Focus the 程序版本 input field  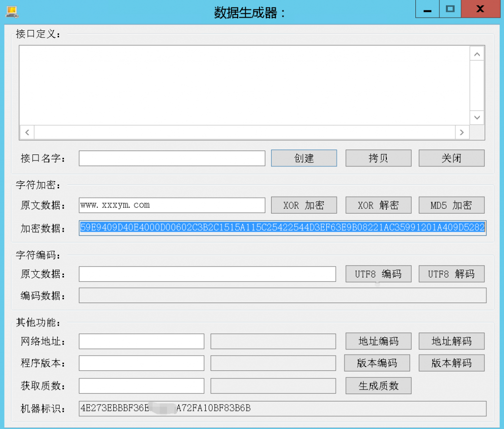pos(141,363)
